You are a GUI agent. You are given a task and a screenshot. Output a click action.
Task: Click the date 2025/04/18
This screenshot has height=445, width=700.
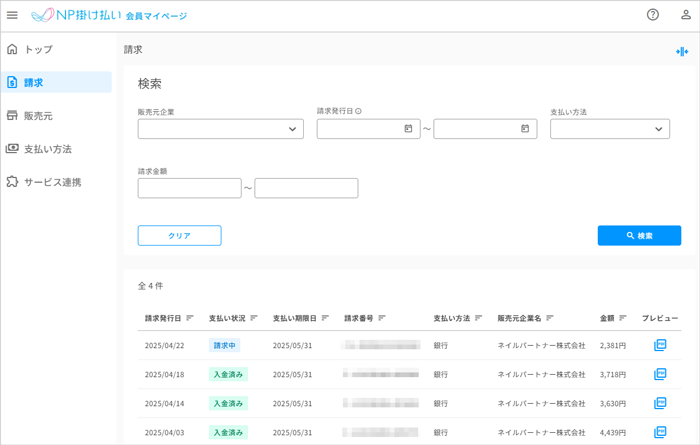tap(164, 374)
